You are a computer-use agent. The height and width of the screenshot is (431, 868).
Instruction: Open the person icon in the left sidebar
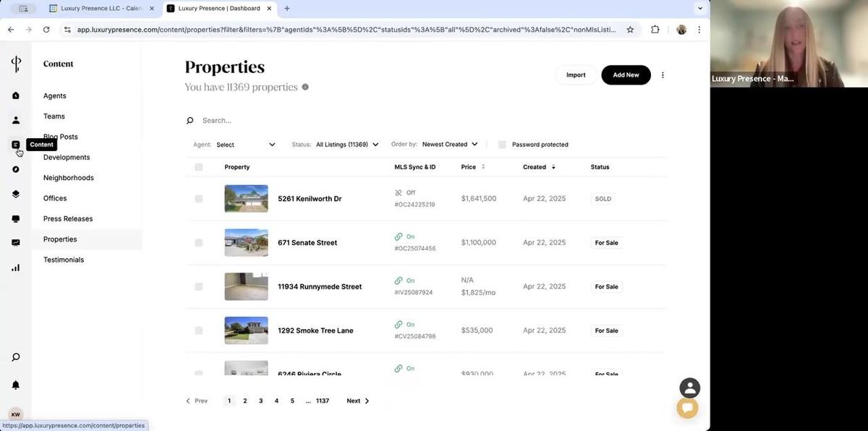point(16,120)
